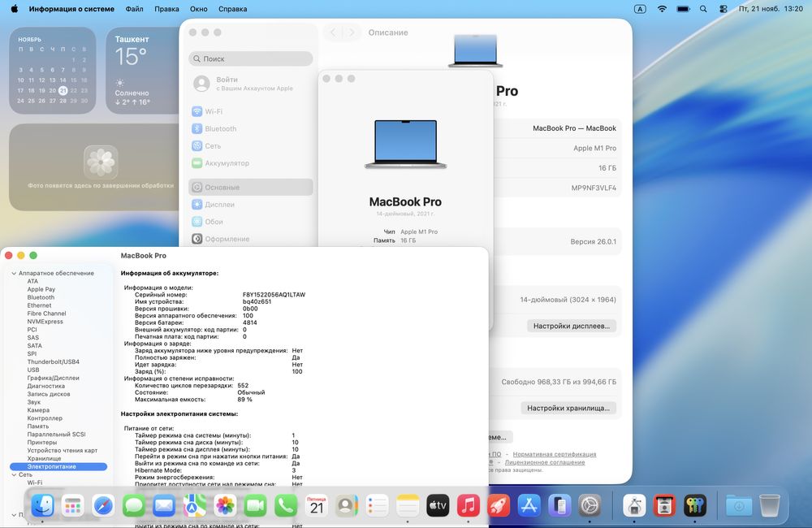
Task: Open the Файл menu
Action: tap(134, 9)
